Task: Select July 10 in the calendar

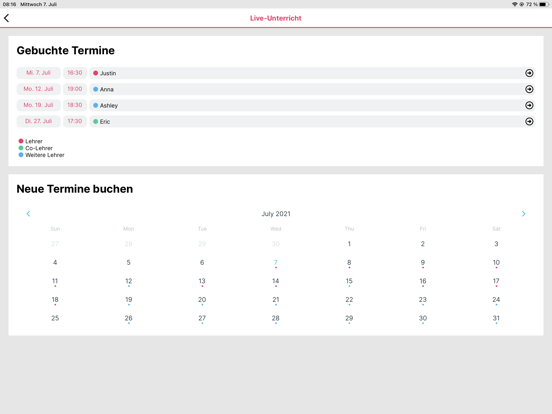Action: (x=496, y=262)
